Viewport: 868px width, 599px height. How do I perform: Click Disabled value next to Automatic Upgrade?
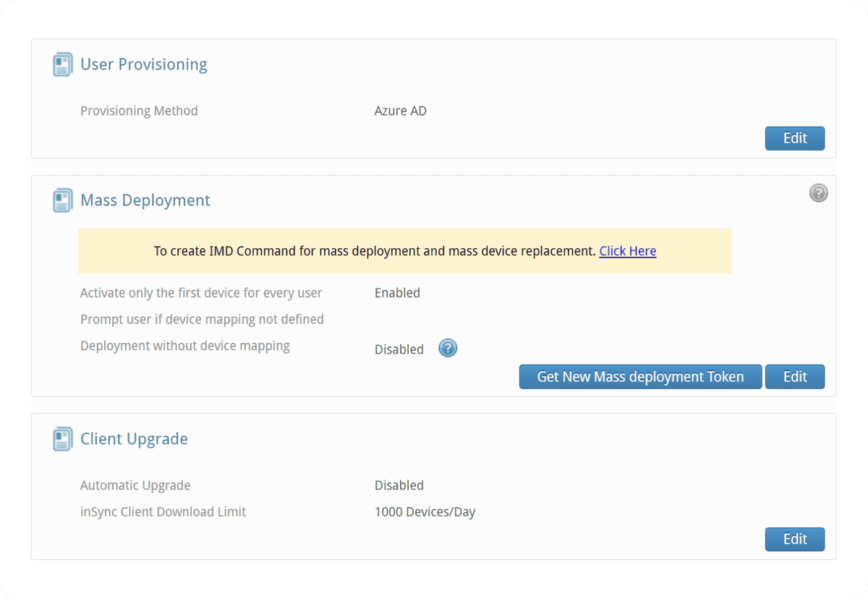pos(399,485)
